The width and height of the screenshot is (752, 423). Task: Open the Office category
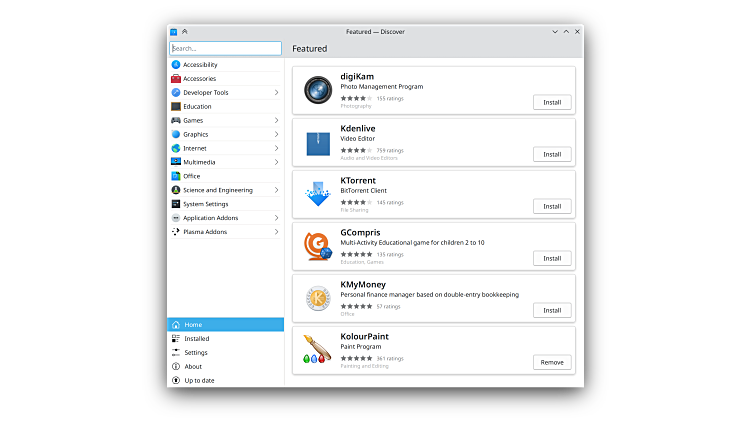[x=191, y=176]
